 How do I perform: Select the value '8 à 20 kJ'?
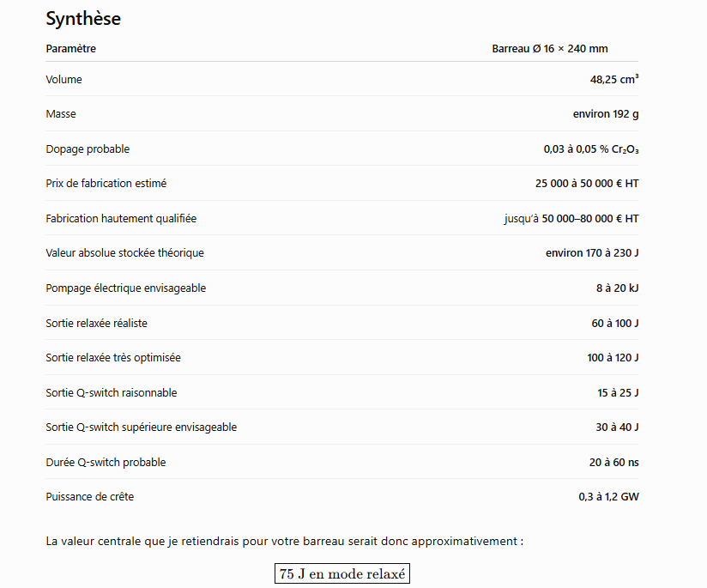click(617, 288)
